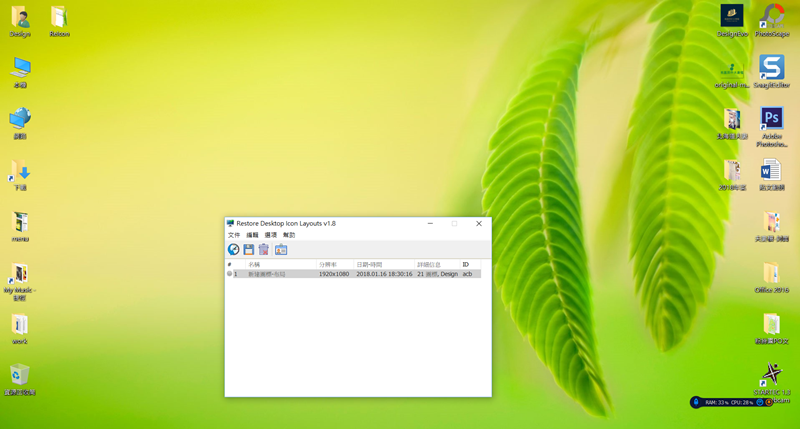This screenshot has height=429, width=800.
Task: Click the gray status dot in row 1
Action: point(230,274)
